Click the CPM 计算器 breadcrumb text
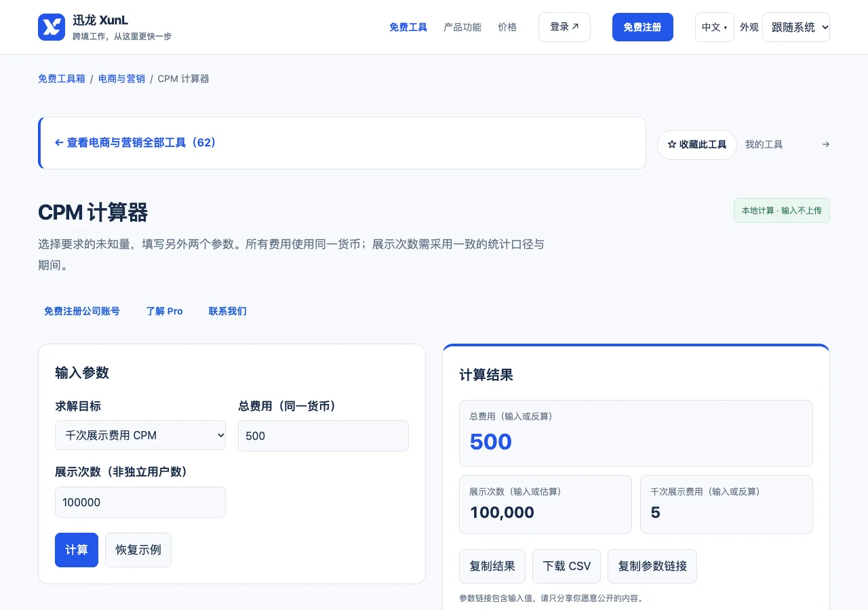 (183, 79)
